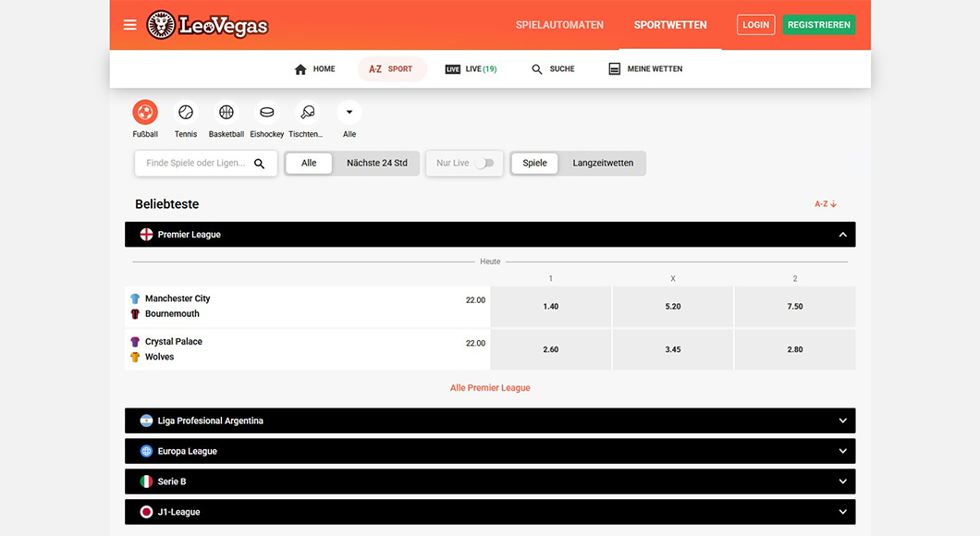The height and width of the screenshot is (536, 980).
Task: Click the Argentina flag icon
Action: (146, 420)
